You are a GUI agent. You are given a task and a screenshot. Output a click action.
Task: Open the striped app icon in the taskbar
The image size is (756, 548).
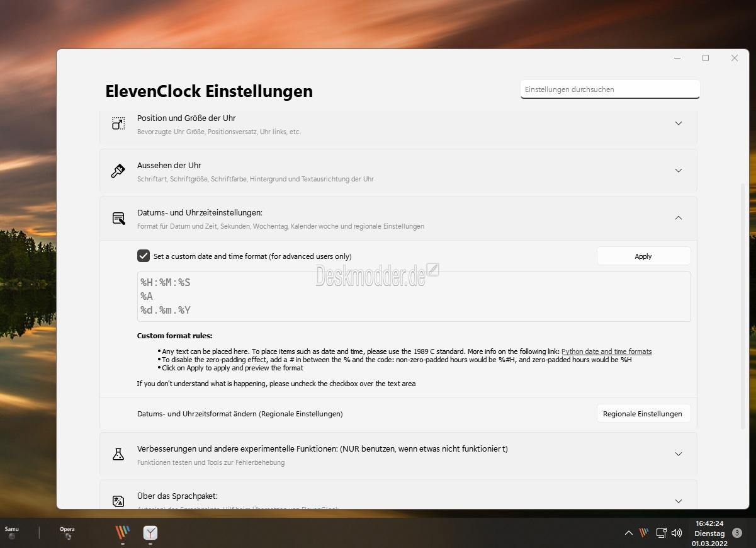[x=123, y=533]
